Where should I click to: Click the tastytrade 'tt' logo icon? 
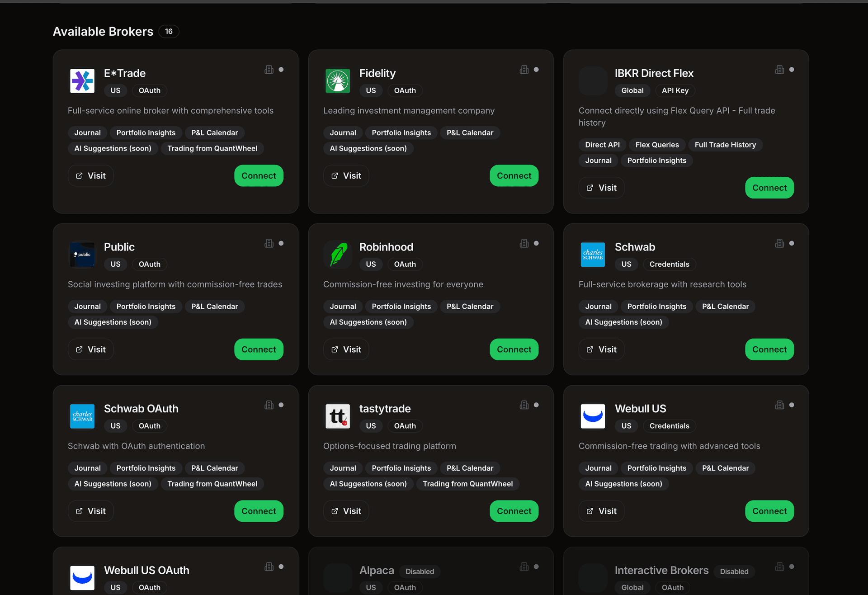click(x=337, y=416)
